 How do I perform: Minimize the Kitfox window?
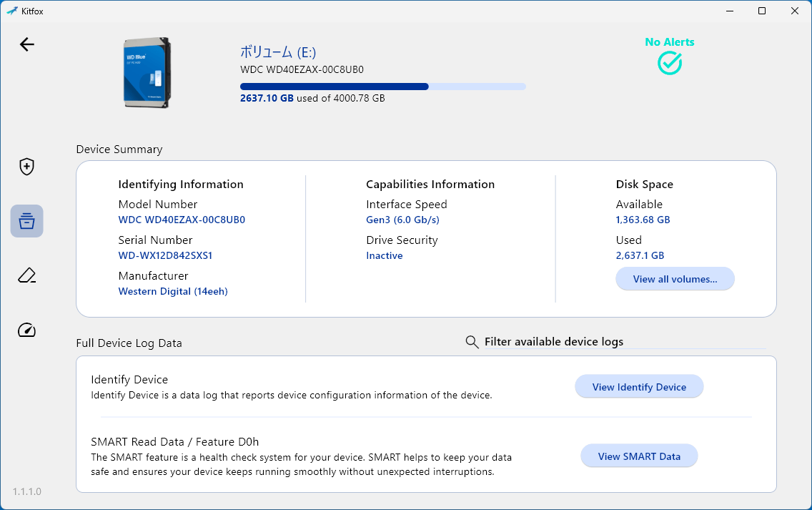(730, 11)
